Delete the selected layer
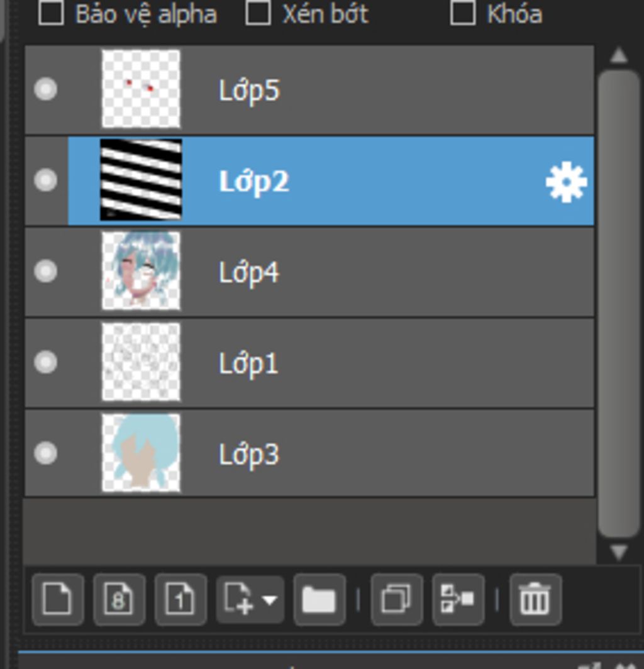This screenshot has height=669, width=644. tap(535, 599)
